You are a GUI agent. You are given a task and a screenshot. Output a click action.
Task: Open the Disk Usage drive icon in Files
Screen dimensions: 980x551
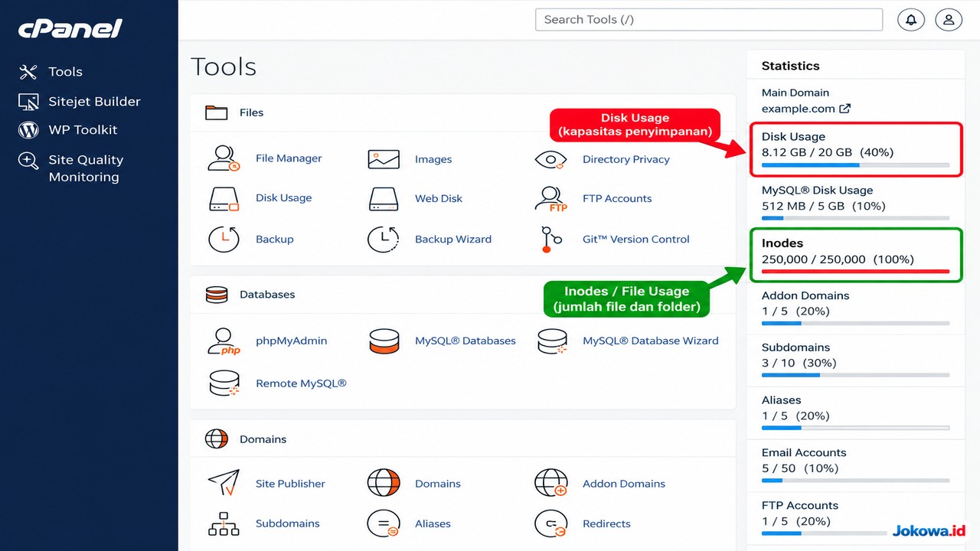pyautogui.click(x=224, y=198)
